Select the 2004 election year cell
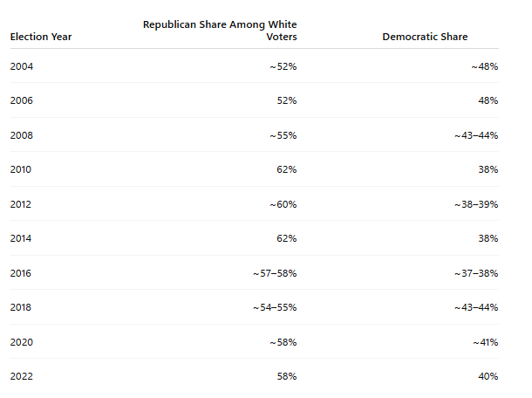The height and width of the screenshot is (398, 532). point(22,66)
